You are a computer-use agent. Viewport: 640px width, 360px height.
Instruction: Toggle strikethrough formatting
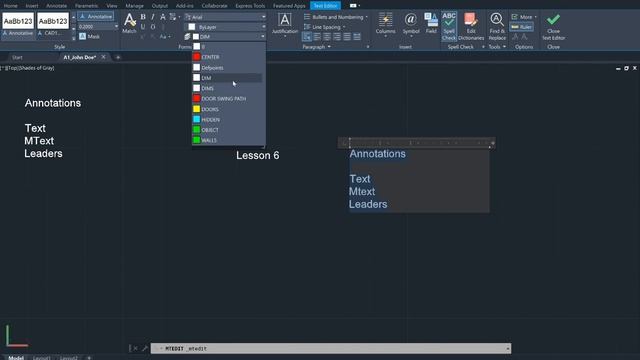coord(163,17)
